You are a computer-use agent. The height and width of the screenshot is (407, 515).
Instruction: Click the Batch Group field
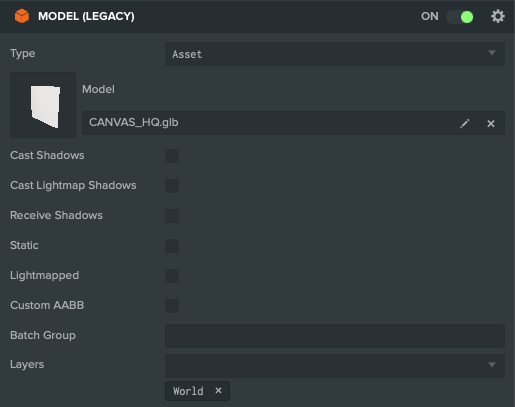point(335,336)
